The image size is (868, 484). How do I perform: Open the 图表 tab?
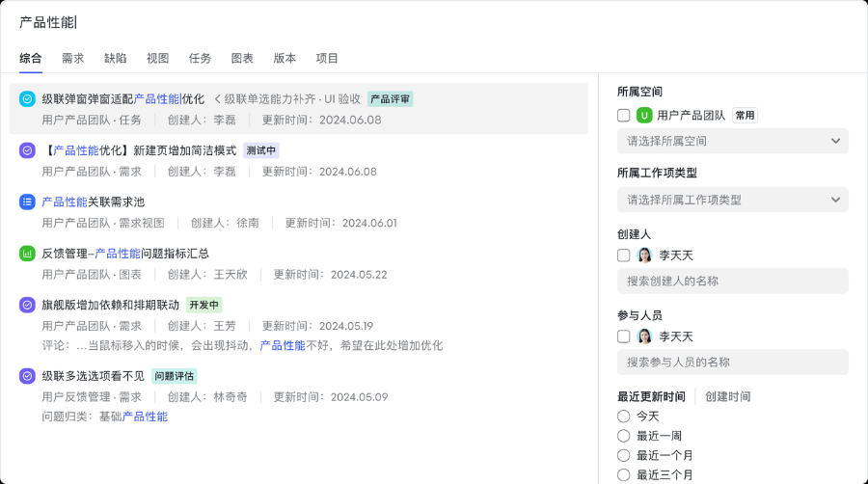pos(242,58)
